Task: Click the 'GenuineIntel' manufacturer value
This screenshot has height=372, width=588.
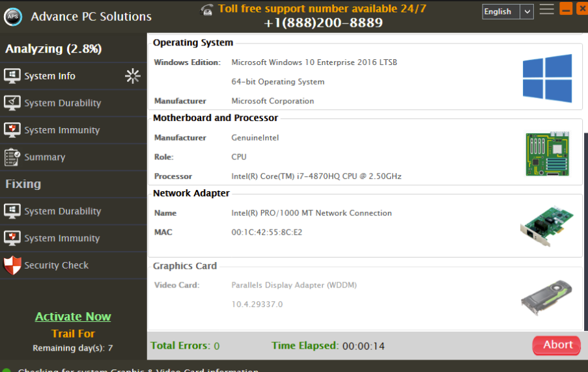Action: click(x=255, y=137)
